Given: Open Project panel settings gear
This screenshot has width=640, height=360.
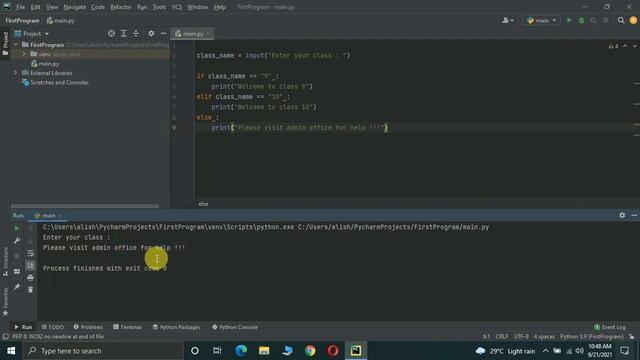Looking at the screenshot, I should click(x=151, y=33).
